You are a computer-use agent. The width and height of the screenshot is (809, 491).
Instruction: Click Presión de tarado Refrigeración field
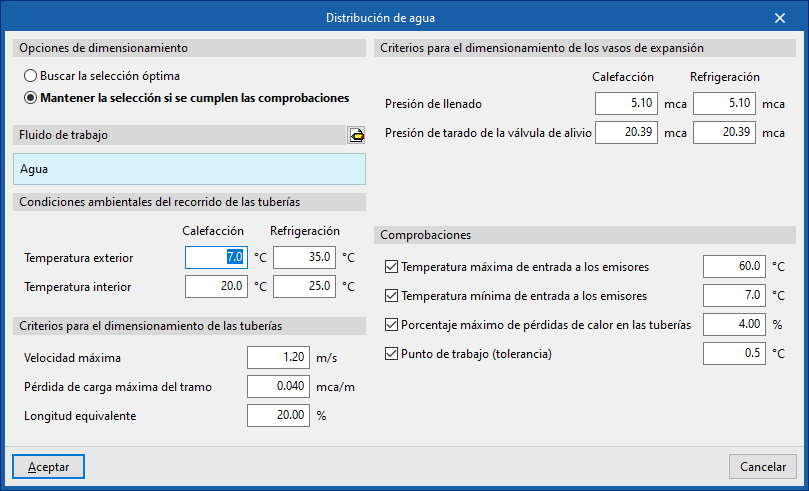(724, 133)
